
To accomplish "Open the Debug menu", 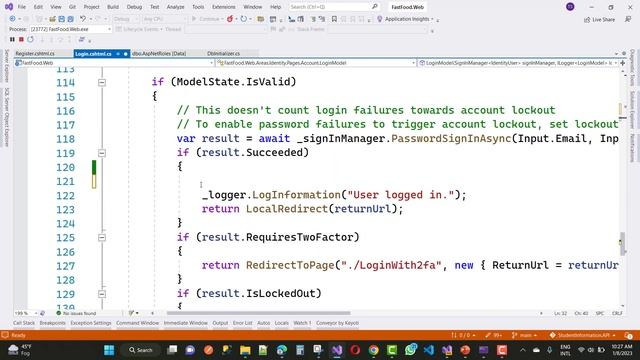I will 134,7.
